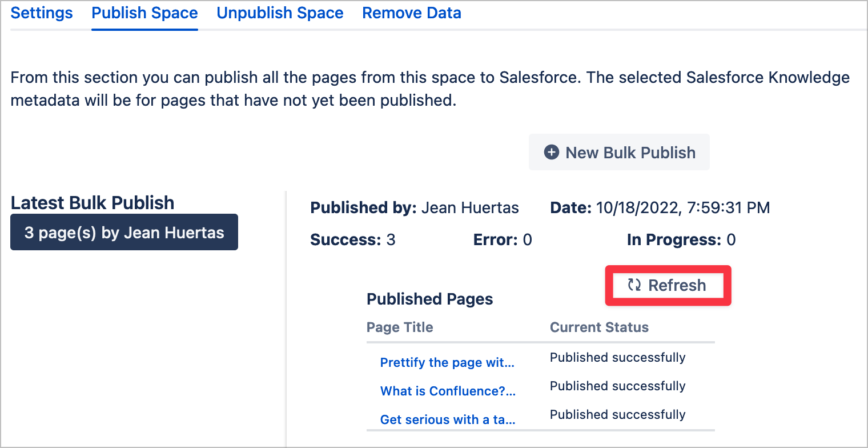Click the publish date 10/18/2022 value

(682, 208)
